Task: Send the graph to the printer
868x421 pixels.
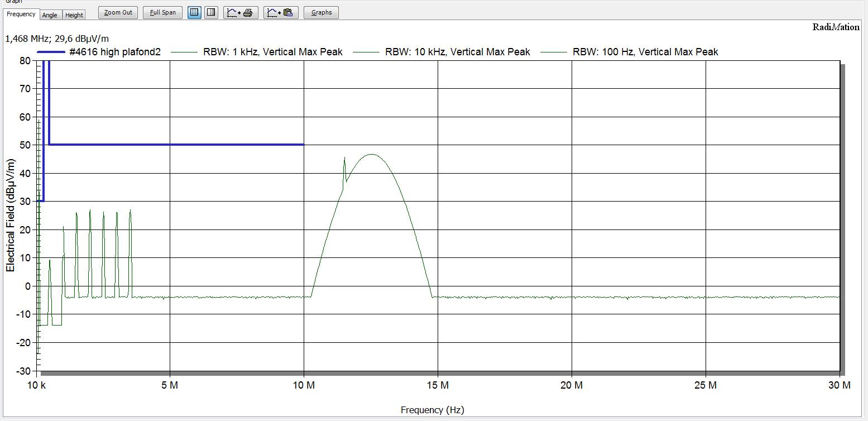Action: tap(241, 12)
